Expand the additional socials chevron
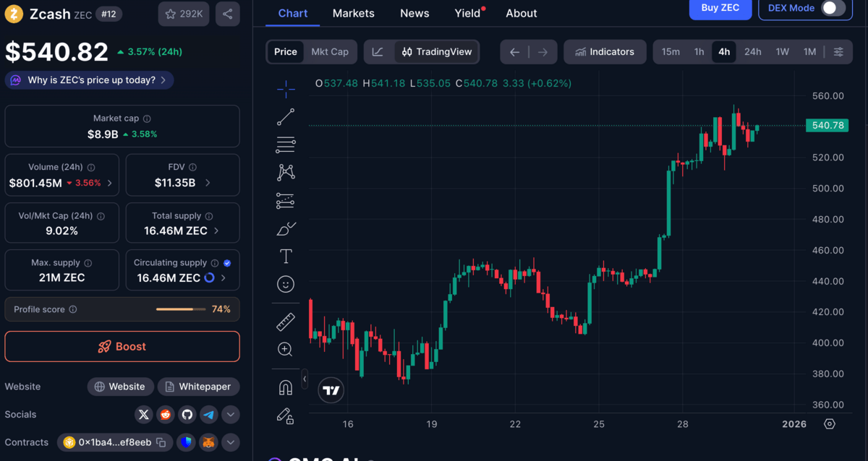This screenshot has height=461, width=868. (230, 415)
